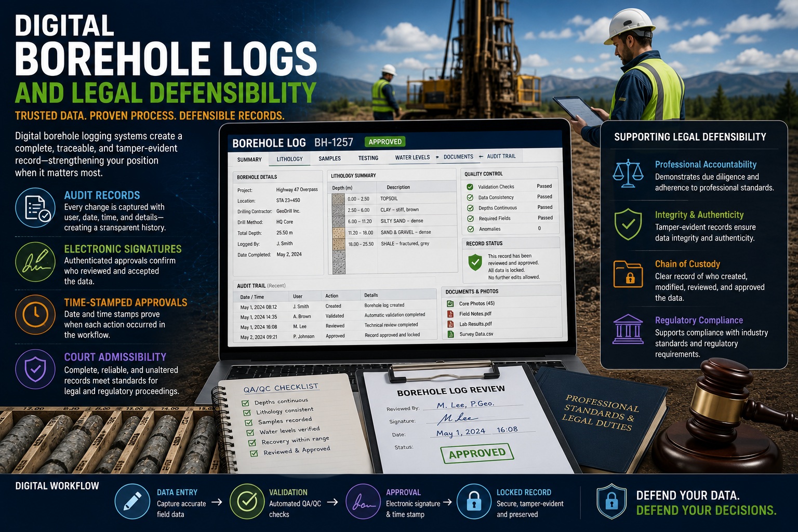Click the APPROVED stamp on the review form
798x532 pixels.
477,454
